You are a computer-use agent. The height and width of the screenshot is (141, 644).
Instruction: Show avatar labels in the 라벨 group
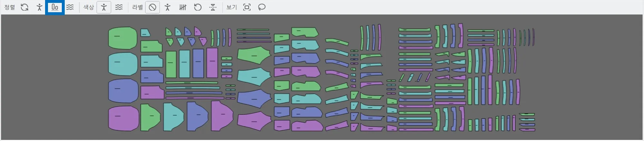tap(167, 7)
